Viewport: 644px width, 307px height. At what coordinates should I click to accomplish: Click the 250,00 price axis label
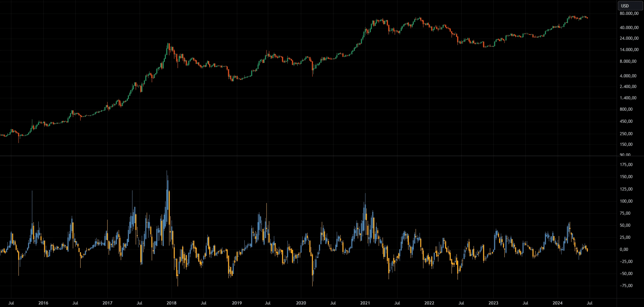[626, 134]
